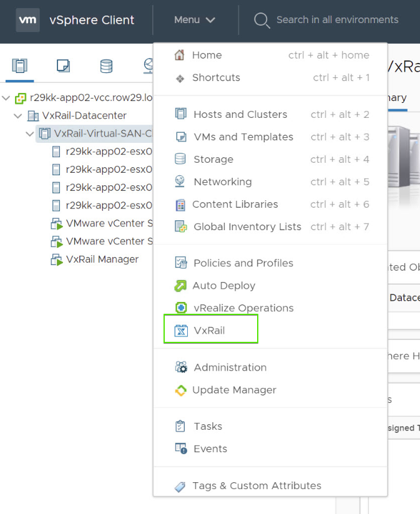The width and height of the screenshot is (420, 514).
Task: Click the Content Libraries icon
Action: (180, 205)
